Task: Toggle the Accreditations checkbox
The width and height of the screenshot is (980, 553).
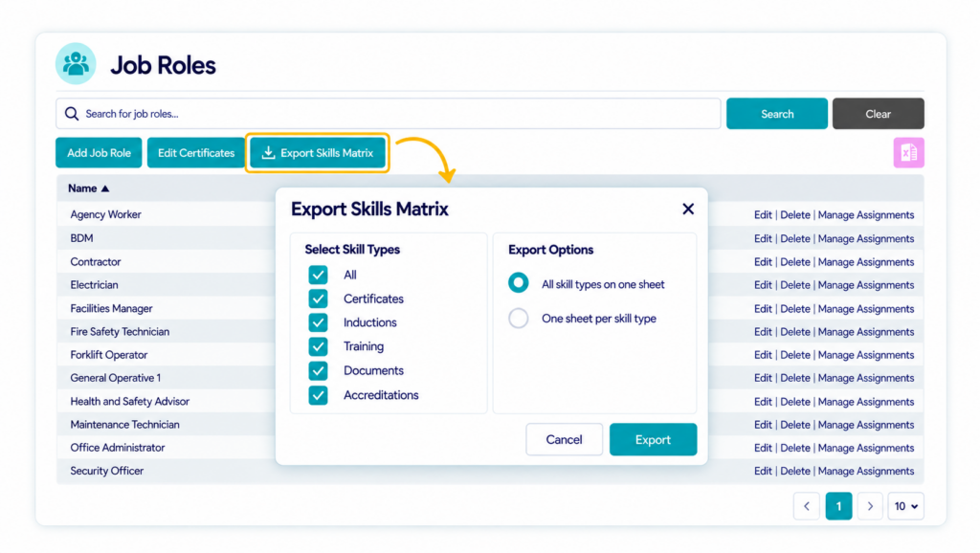Action: coord(318,395)
